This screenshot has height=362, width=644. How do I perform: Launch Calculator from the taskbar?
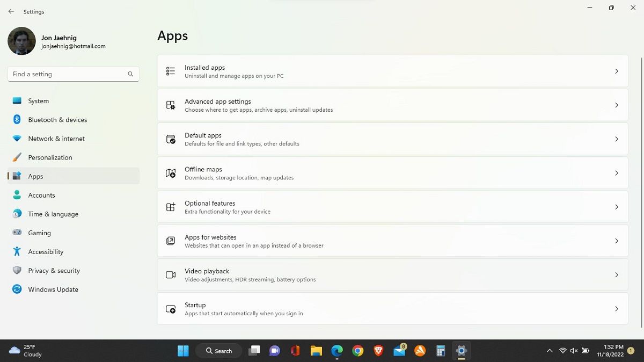point(440,350)
